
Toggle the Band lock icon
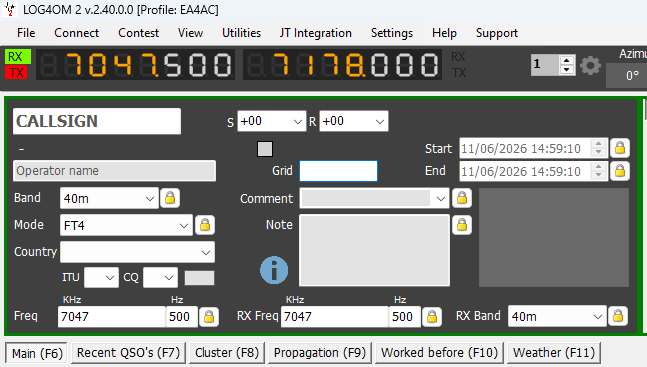pyautogui.click(x=170, y=198)
